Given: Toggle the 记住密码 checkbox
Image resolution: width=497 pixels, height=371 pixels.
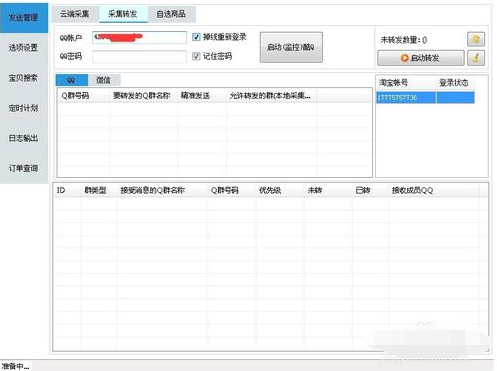Looking at the screenshot, I should coord(196,56).
